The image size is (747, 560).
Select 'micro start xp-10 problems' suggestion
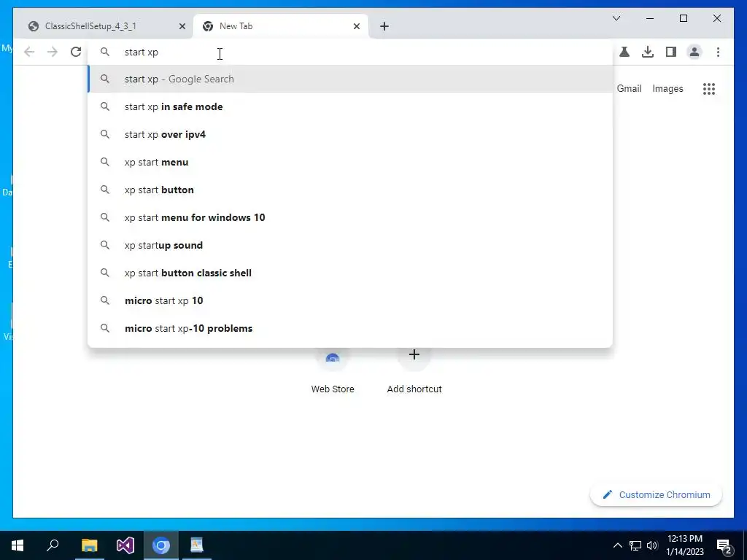[350, 328]
